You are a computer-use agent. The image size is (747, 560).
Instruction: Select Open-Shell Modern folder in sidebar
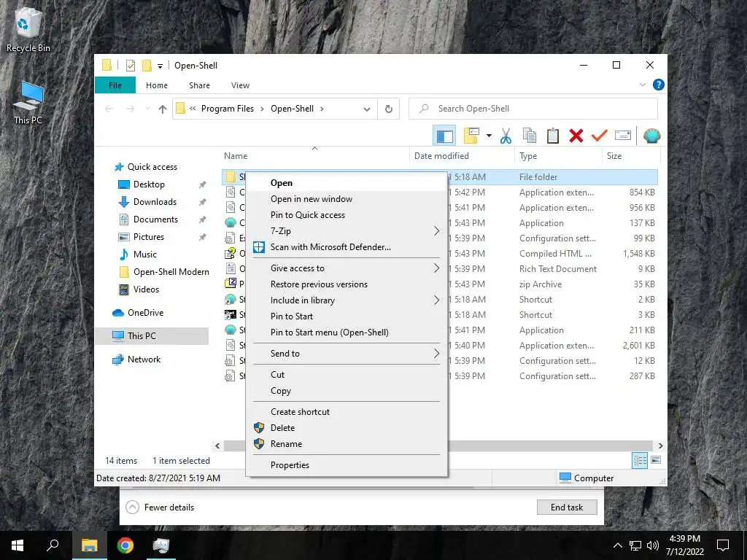[x=171, y=272]
